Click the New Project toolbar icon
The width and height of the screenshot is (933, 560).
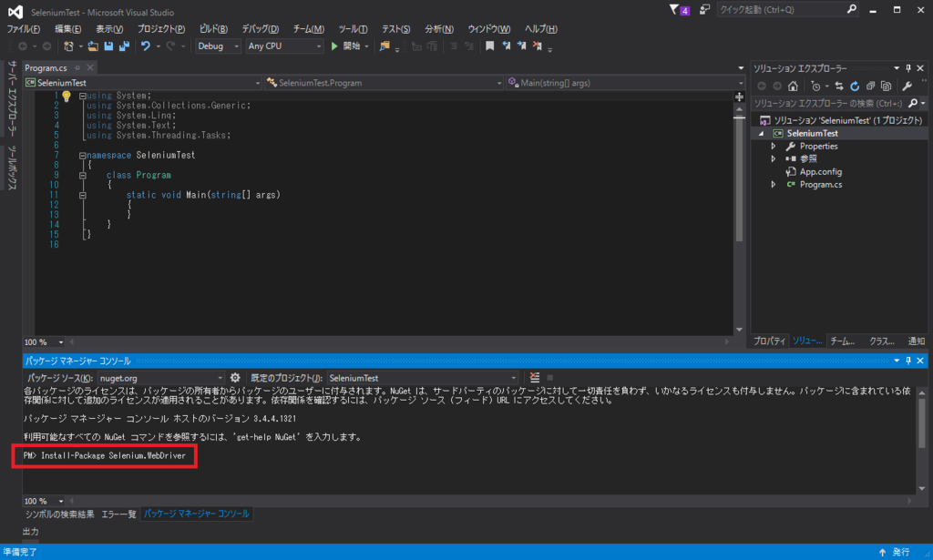click(68, 46)
